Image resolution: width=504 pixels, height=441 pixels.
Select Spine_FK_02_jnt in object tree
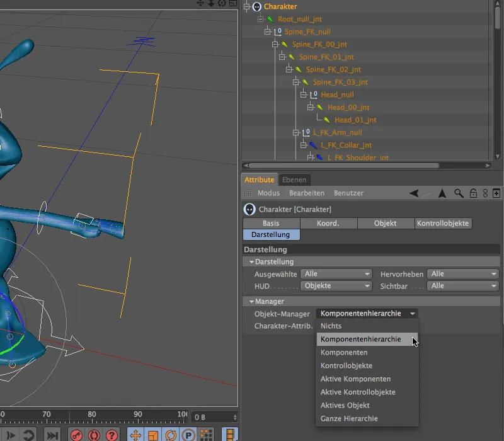tap(333, 69)
